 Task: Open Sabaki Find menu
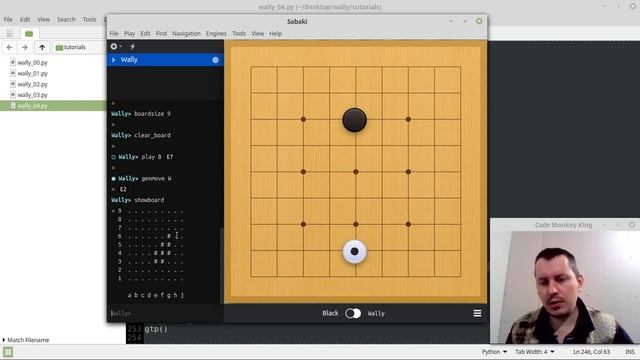pyautogui.click(x=161, y=33)
